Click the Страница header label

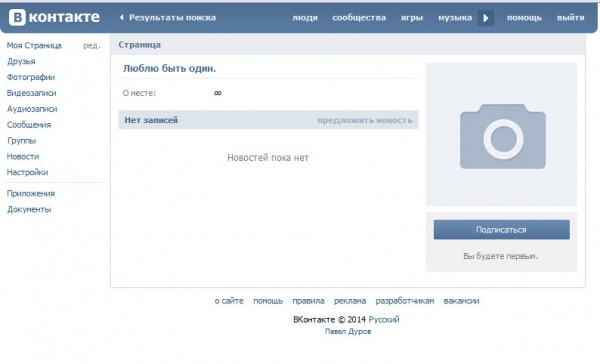pyautogui.click(x=140, y=45)
